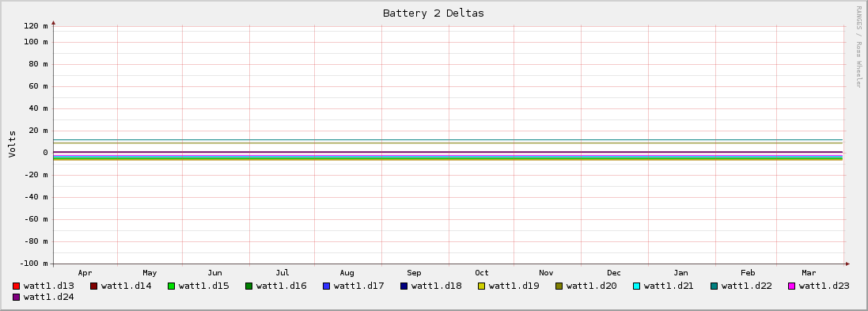Select the watt1.d22 legend label
The height and width of the screenshot is (311, 868).
pos(746,286)
